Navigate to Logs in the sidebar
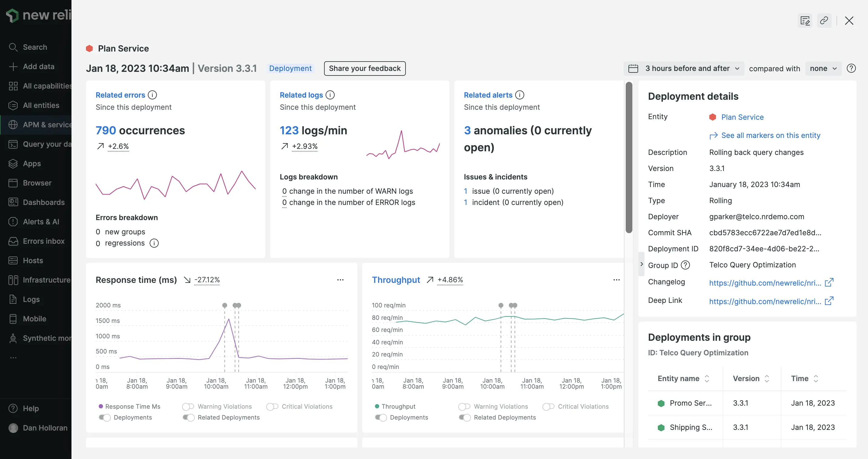The height and width of the screenshot is (459, 868). point(13,299)
